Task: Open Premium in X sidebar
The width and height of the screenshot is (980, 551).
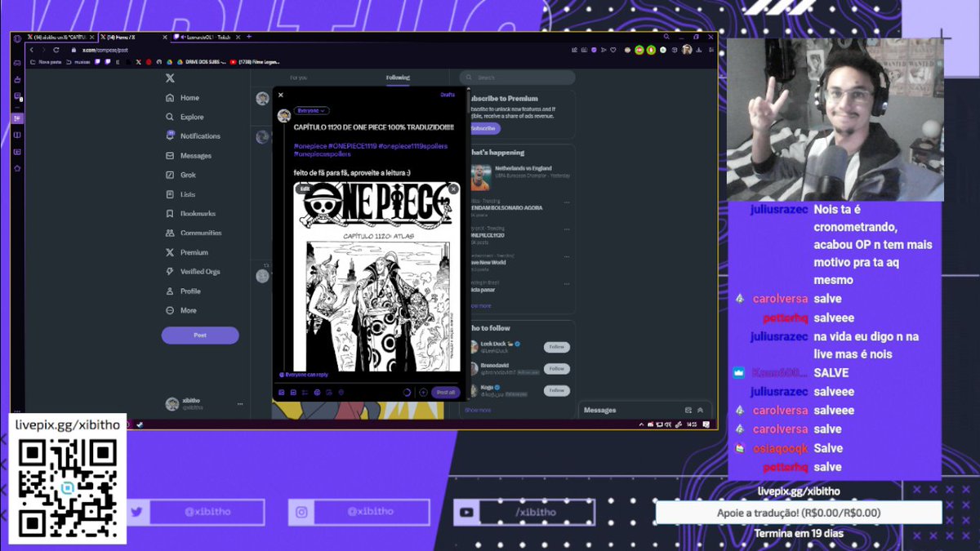Action: [187, 252]
